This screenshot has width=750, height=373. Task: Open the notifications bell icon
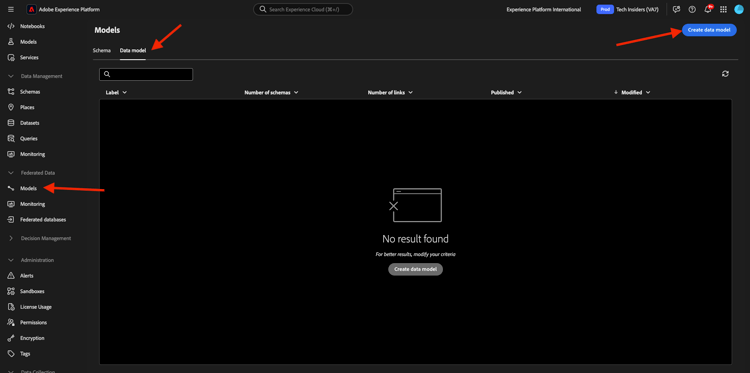click(x=708, y=10)
